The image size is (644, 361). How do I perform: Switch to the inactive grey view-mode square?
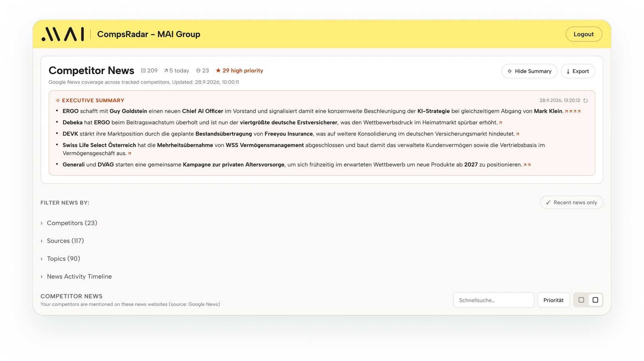pyautogui.click(x=581, y=300)
